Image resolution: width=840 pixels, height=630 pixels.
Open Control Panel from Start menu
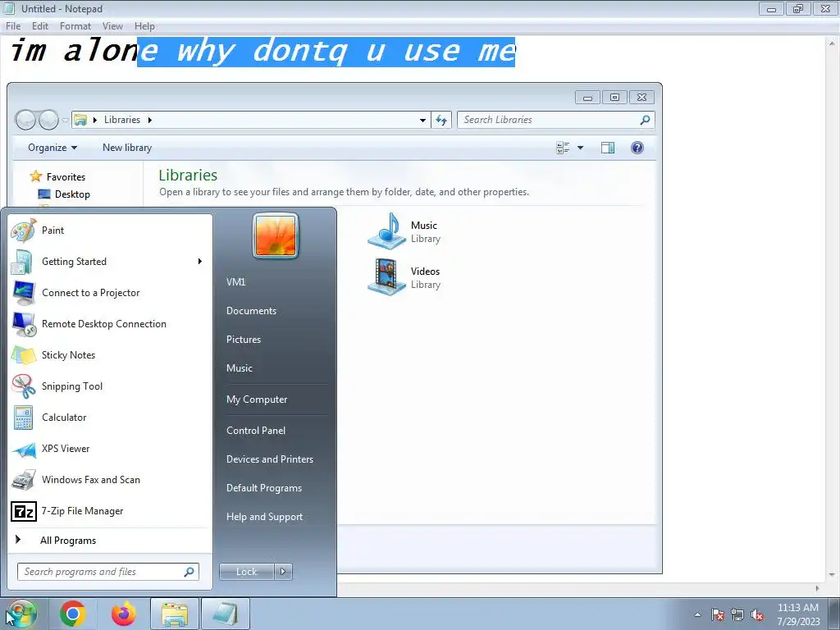(x=256, y=431)
